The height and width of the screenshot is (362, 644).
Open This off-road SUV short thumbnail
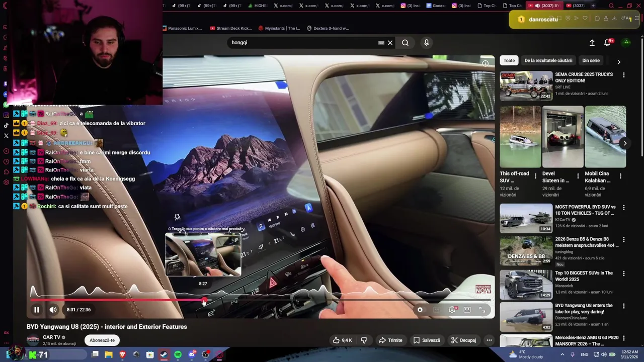click(520, 136)
